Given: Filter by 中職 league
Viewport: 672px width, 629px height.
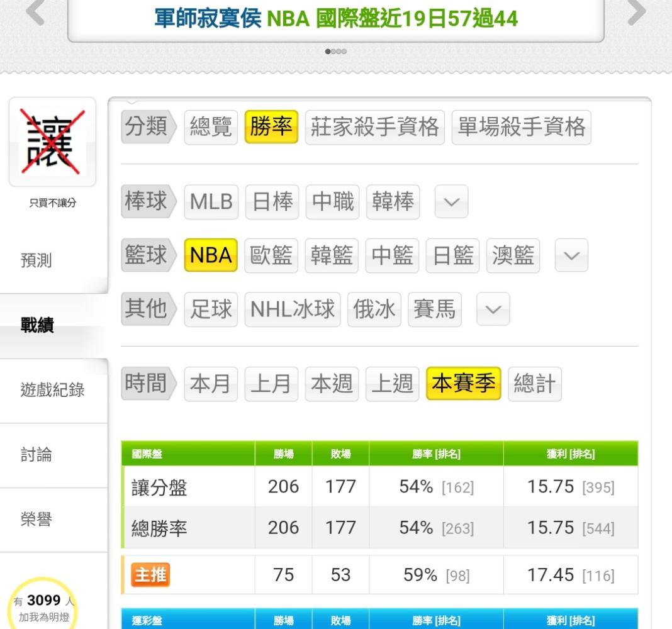Looking at the screenshot, I should [x=333, y=202].
